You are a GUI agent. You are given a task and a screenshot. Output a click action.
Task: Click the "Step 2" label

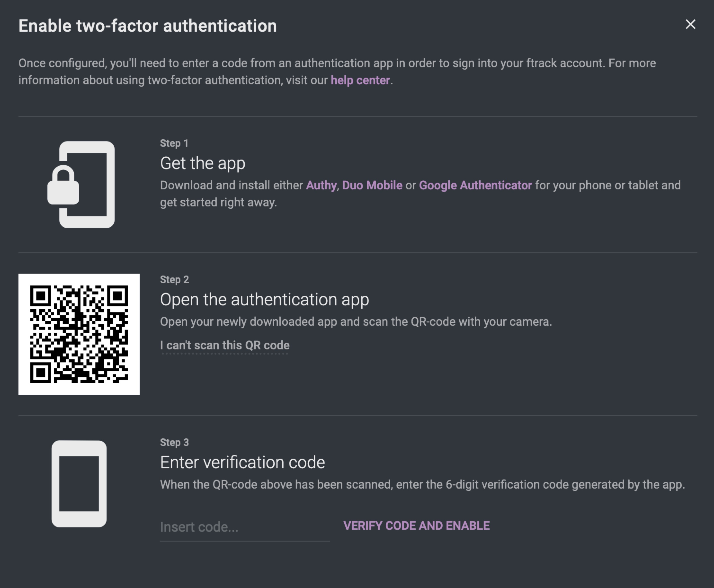tap(174, 280)
